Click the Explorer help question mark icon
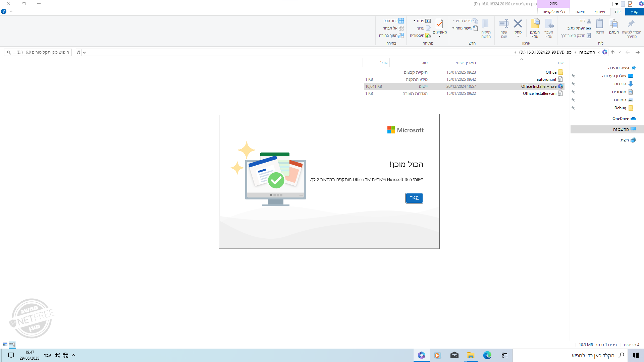This screenshot has height=362, width=644. 4,11
